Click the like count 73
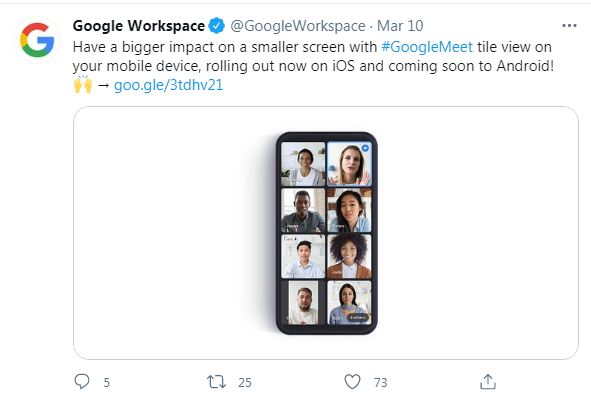Screen dimensions: 591x401 tap(381, 383)
